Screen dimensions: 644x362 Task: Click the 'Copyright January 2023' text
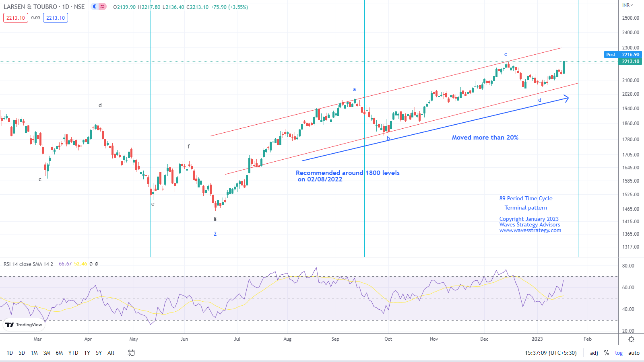tap(529, 219)
